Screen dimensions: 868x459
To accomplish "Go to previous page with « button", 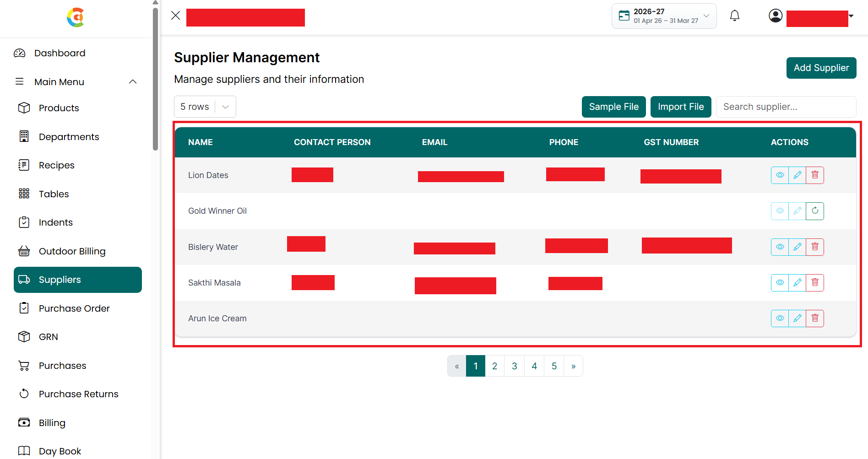I will (x=457, y=366).
